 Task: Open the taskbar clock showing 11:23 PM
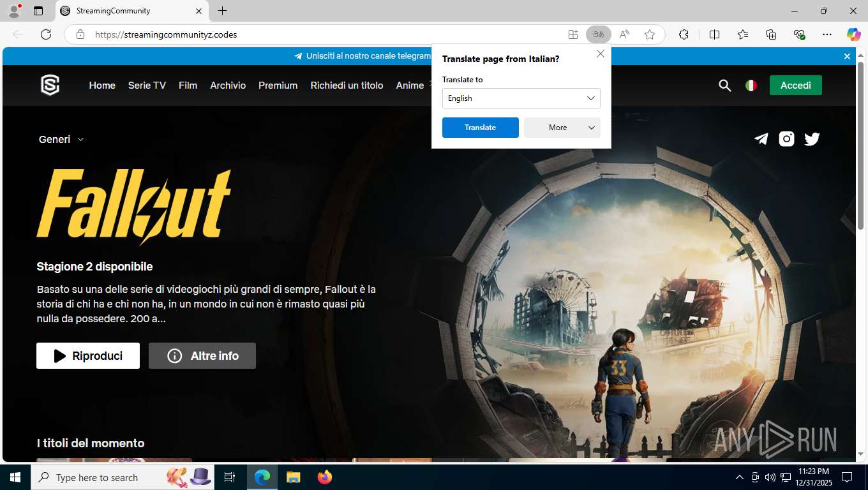click(x=813, y=477)
